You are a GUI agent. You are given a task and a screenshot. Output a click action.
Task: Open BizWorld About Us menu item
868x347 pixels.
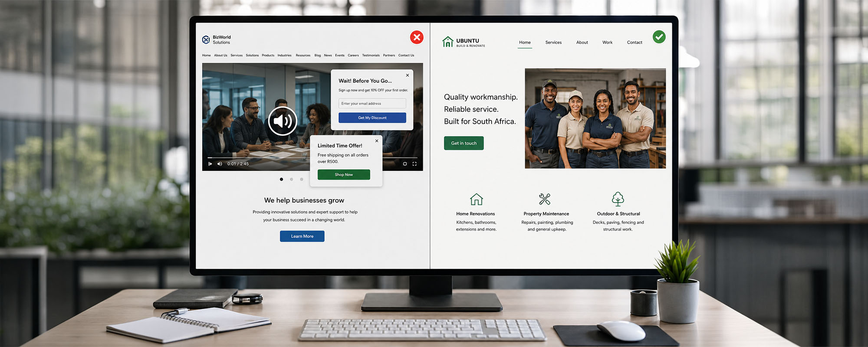click(220, 56)
